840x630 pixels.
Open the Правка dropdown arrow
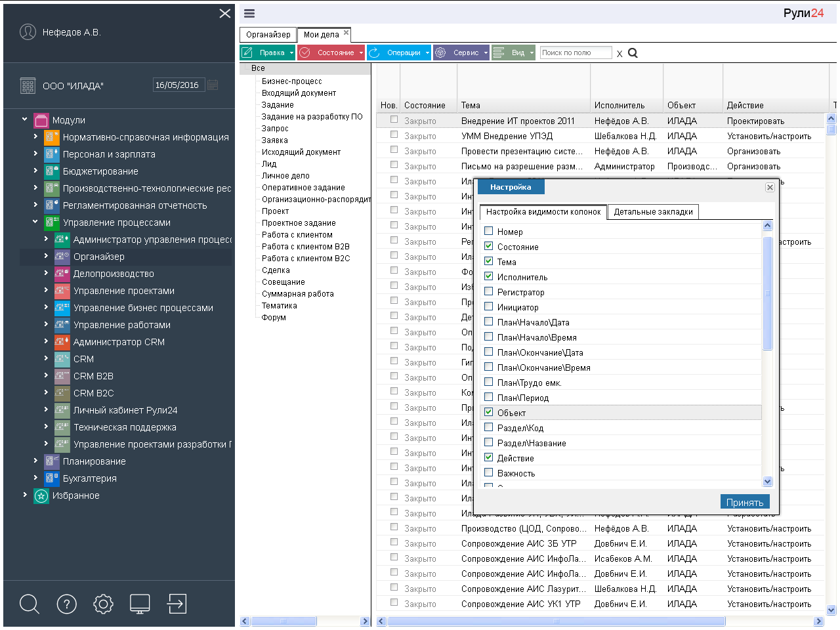click(291, 53)
